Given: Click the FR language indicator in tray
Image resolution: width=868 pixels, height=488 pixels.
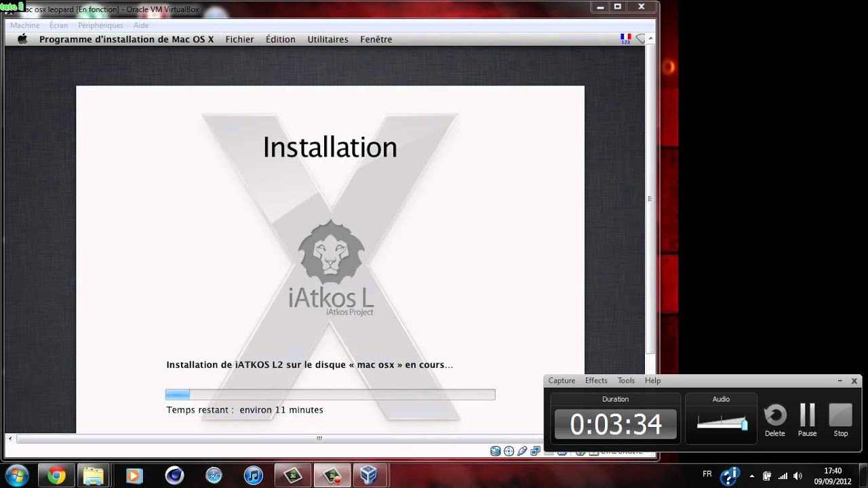Looking at the screenshot, I should [707, 474].
